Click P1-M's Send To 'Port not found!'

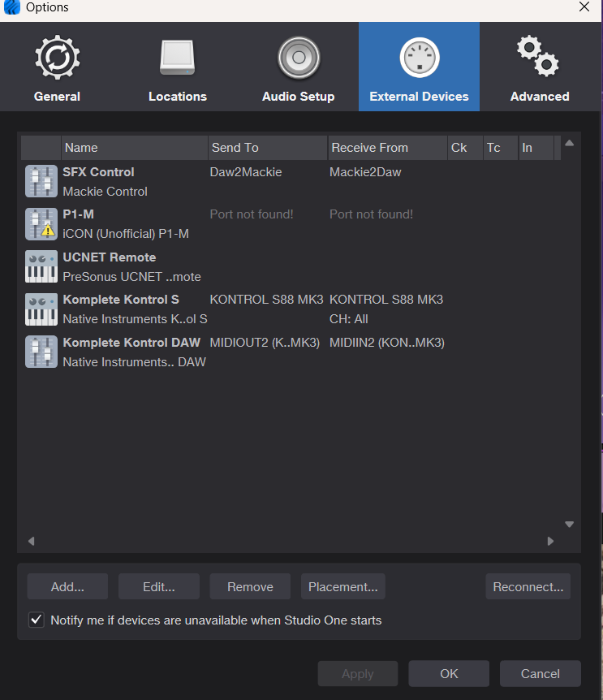252,214
